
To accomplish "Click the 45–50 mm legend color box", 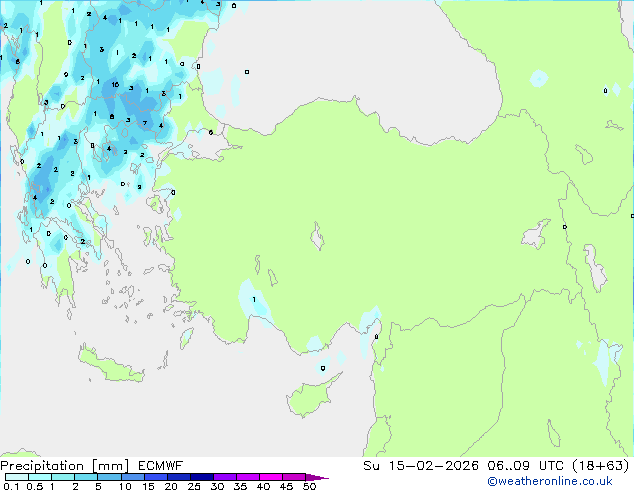I will pos(294,477).
